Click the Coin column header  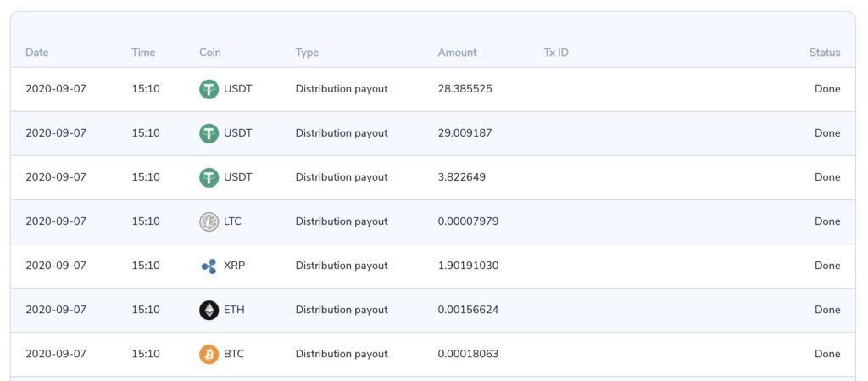click(210, 53)
